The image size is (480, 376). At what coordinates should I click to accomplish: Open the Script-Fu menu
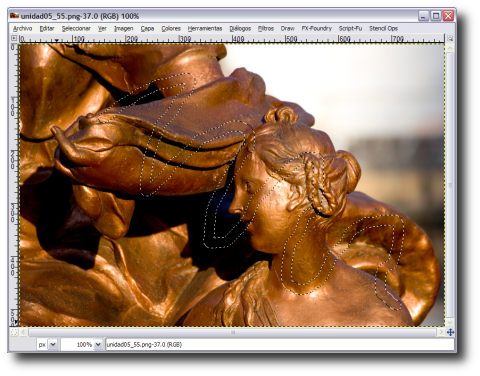[350, 29]
